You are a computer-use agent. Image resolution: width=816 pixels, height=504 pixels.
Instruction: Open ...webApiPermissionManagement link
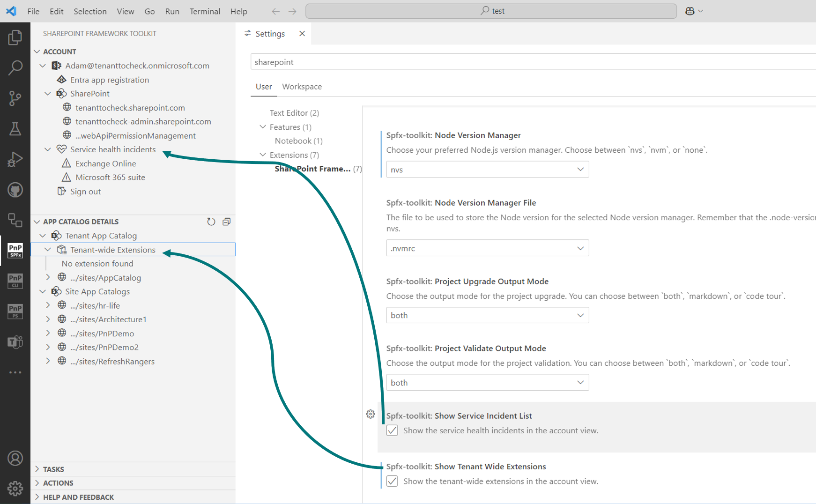pos(136,136)
